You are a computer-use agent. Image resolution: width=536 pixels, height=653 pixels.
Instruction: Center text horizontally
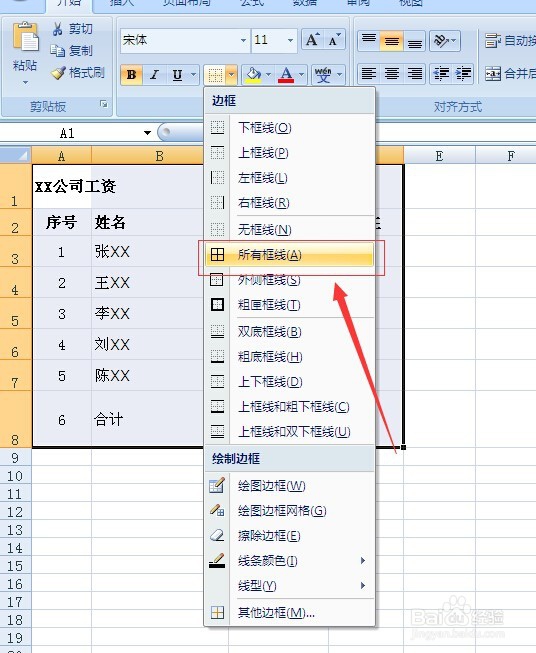[x=391, y=74]
